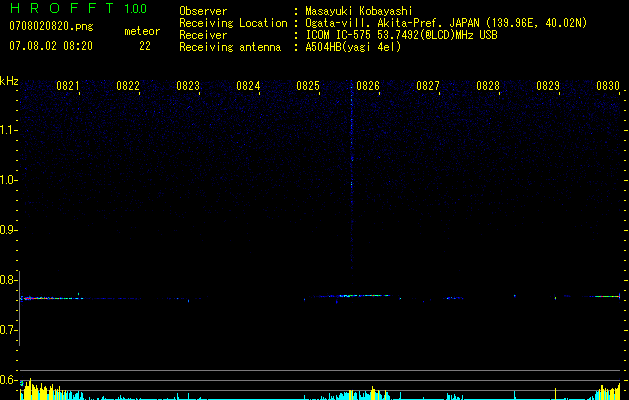Click the 1.0 kHz axis label
Viewport: 629px width, 400px height.
click(8, 180)
